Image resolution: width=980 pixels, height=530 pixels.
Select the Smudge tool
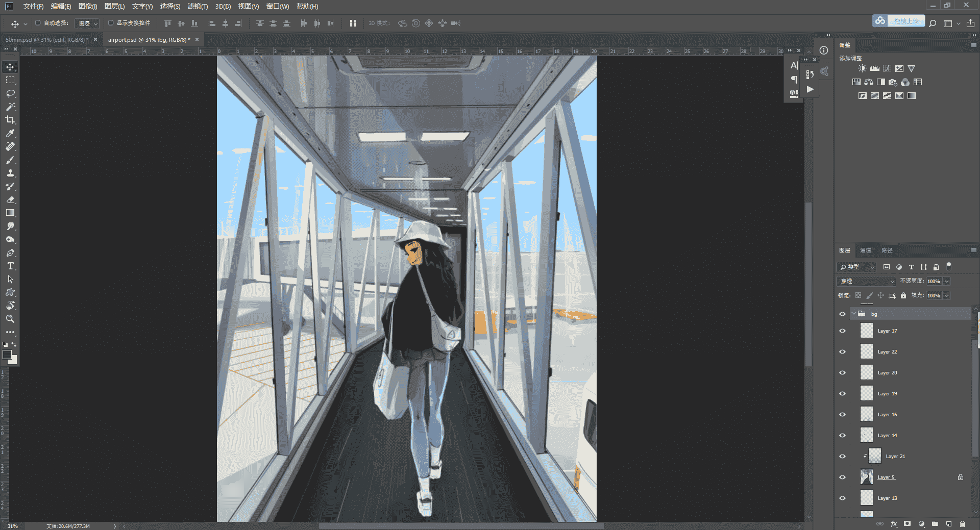10,226
